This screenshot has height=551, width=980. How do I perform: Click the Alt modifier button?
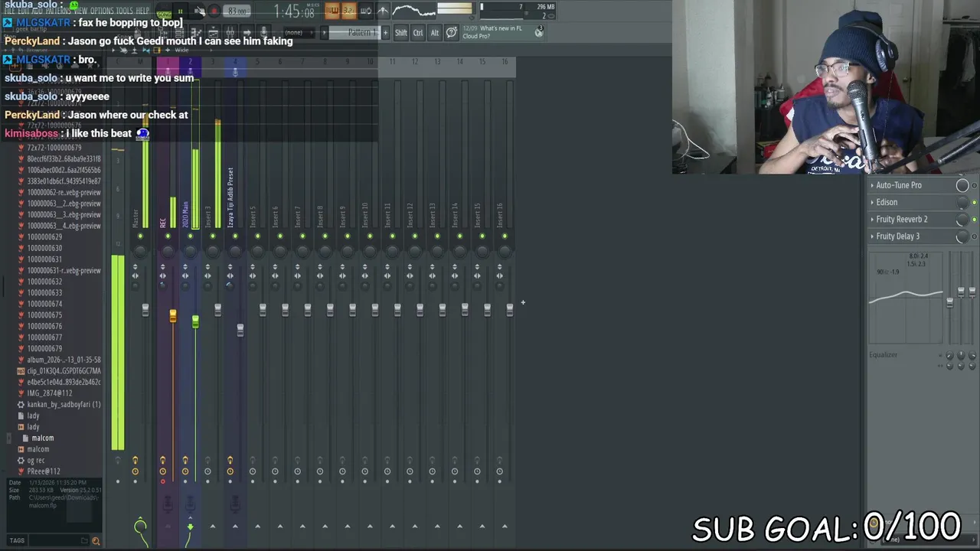(x=435, y=33)
